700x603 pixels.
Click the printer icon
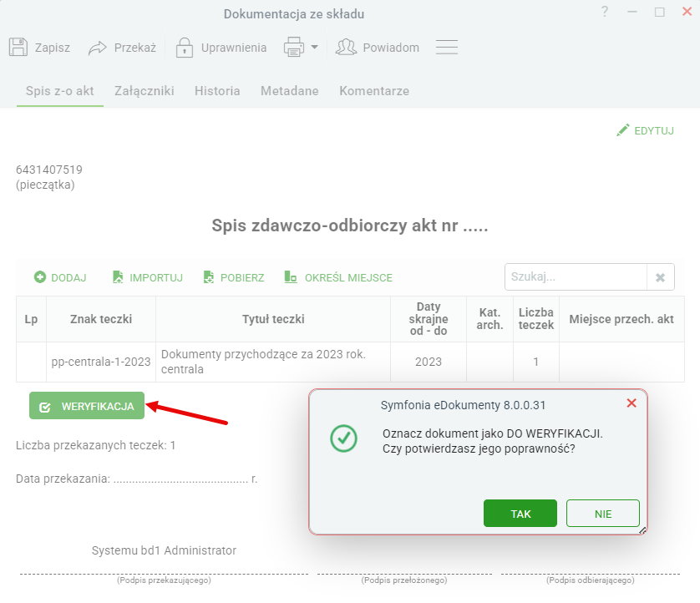click(x=294, y=47)
